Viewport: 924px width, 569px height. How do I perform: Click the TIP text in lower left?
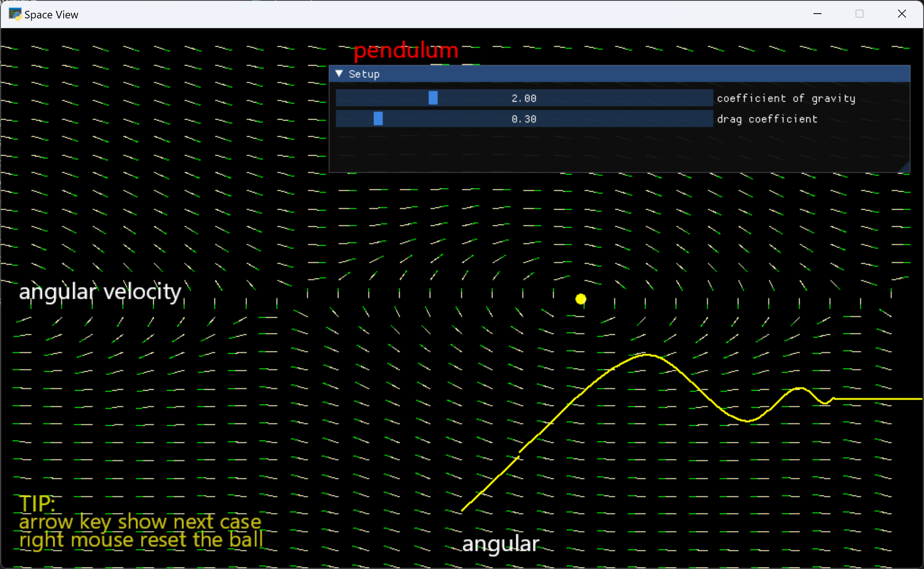pos(37,503)
